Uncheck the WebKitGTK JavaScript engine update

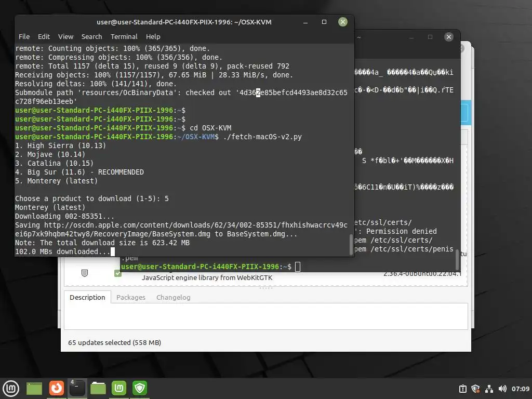pos(118,273)
